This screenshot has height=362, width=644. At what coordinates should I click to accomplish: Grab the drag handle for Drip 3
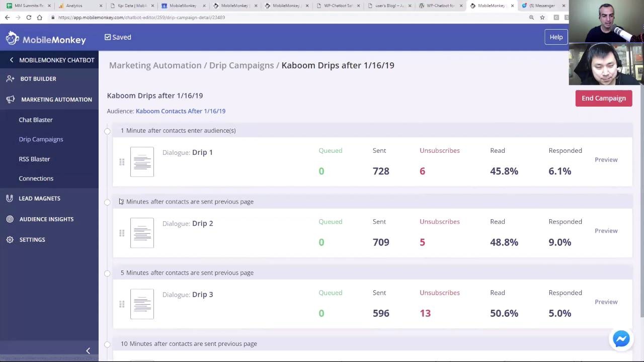pos(122,304)
